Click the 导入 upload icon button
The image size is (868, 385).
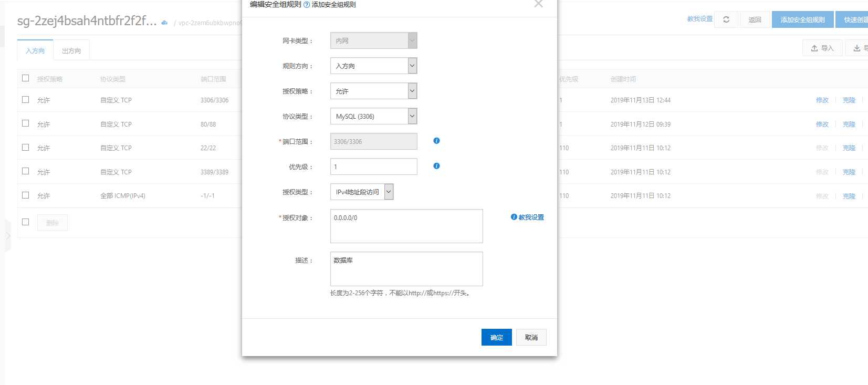(x=822, y=48)
